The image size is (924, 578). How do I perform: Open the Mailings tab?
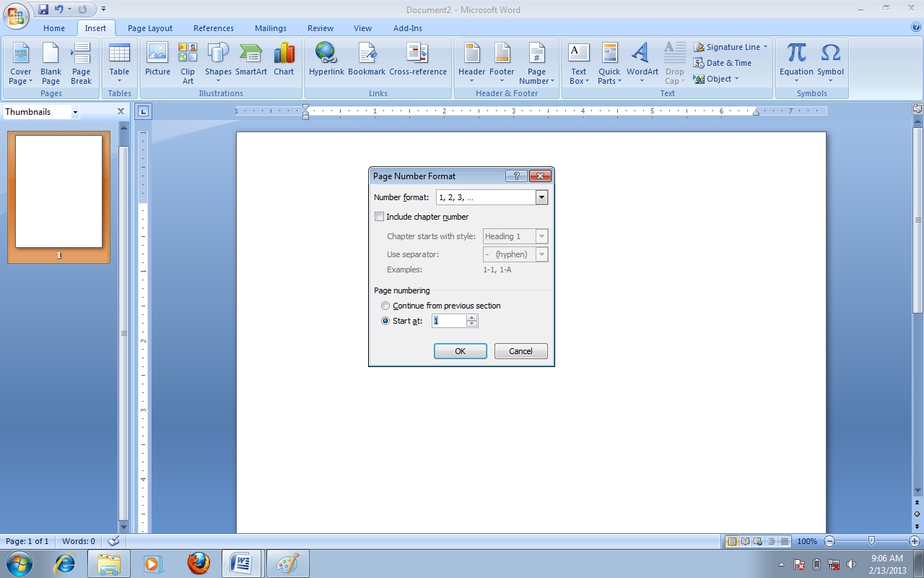270,28
